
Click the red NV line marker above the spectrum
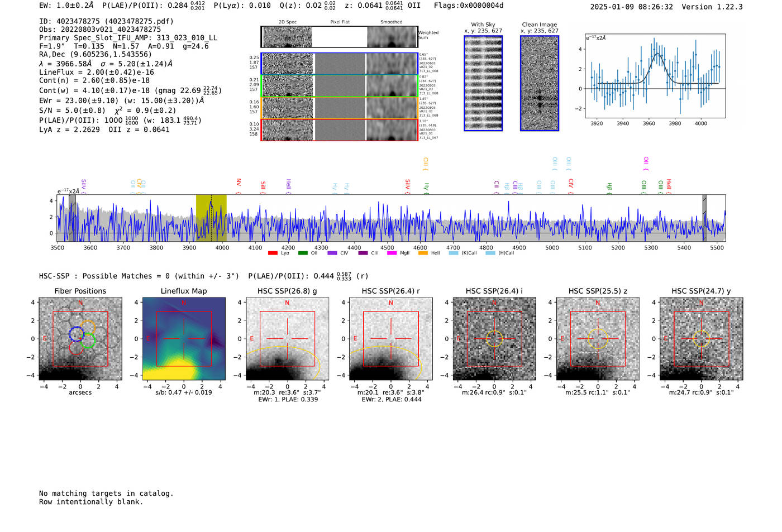[239, 186]
